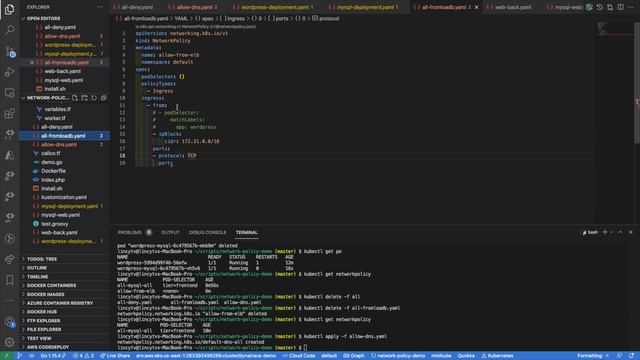Refresh the explorer file tree
The image size is (640, 360).
pos(94,98)
